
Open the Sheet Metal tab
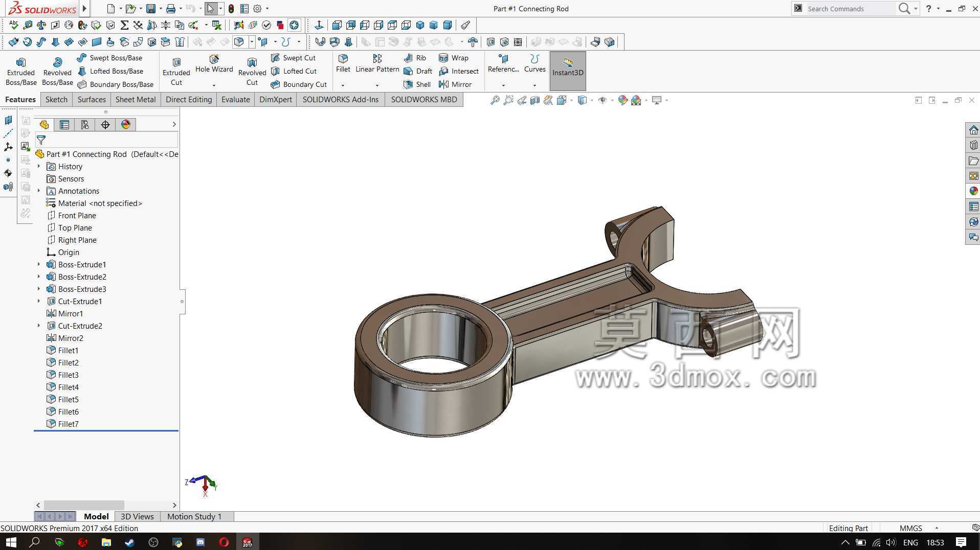point(136,99)
